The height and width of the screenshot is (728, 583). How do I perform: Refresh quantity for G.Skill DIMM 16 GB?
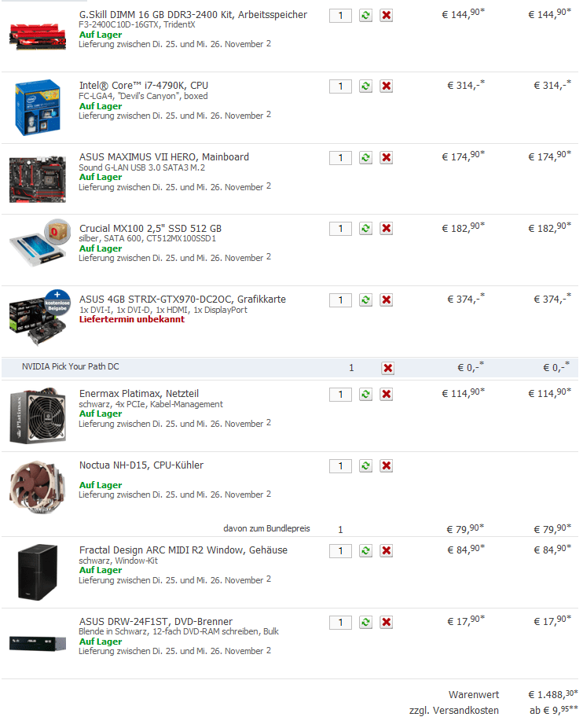pyautogui.click(x=366, y=15)
